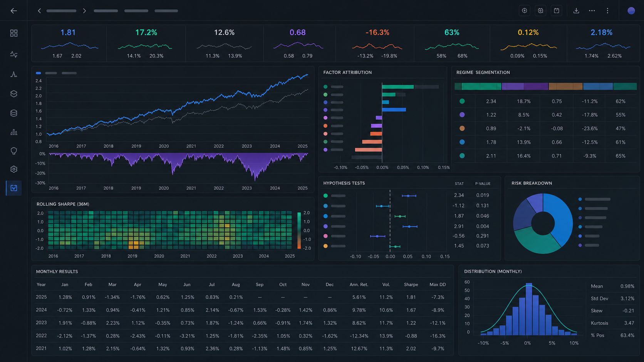The width and height of the screenshot is (644, 362).
Task: Select the highlighted blue analytics sidebar icon
Action: pyautogui.click(x=14, y=188)
